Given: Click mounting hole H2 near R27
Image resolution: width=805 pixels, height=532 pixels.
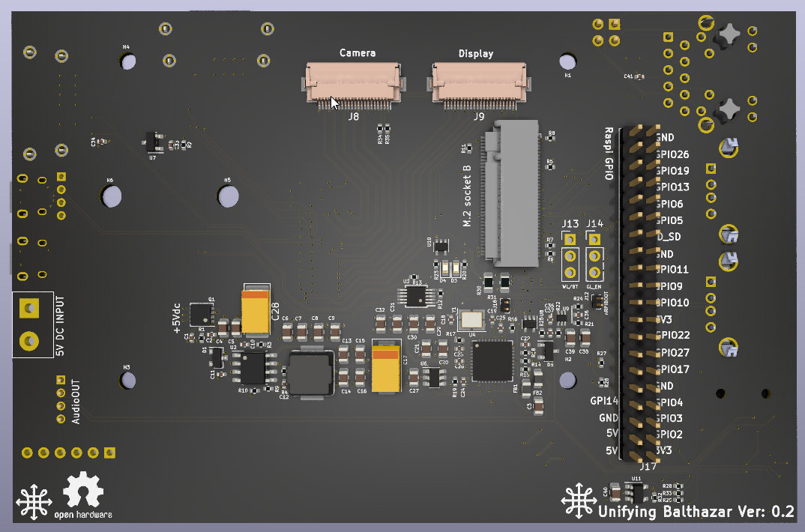Looking at the screenshot, I should [567, 380].
